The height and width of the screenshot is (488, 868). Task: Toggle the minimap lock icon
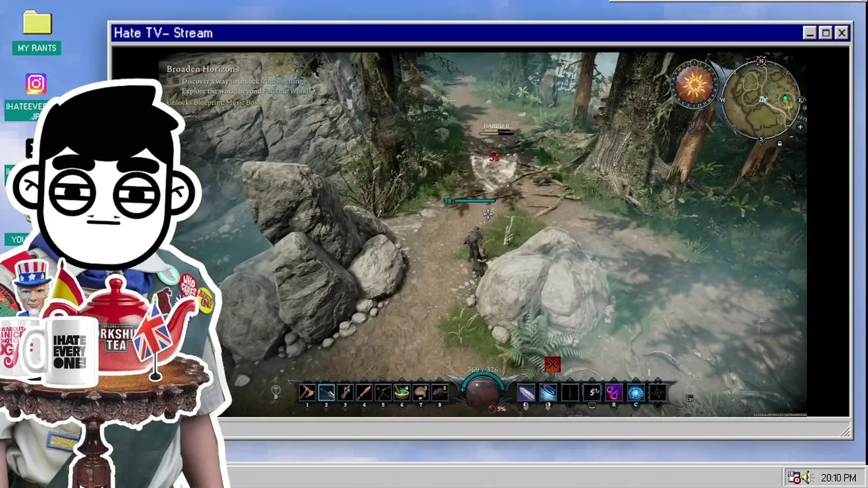[x=779, y=143]
